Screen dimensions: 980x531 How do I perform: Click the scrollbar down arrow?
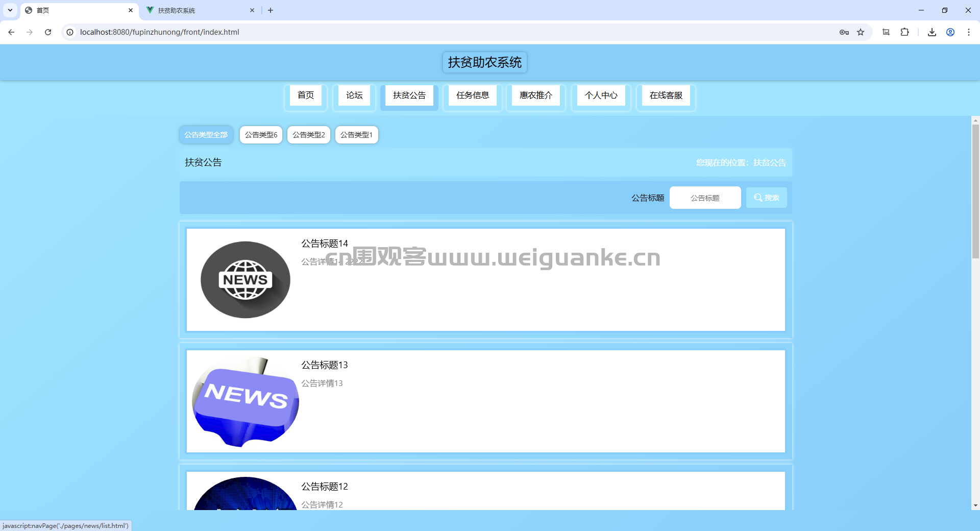975,505
